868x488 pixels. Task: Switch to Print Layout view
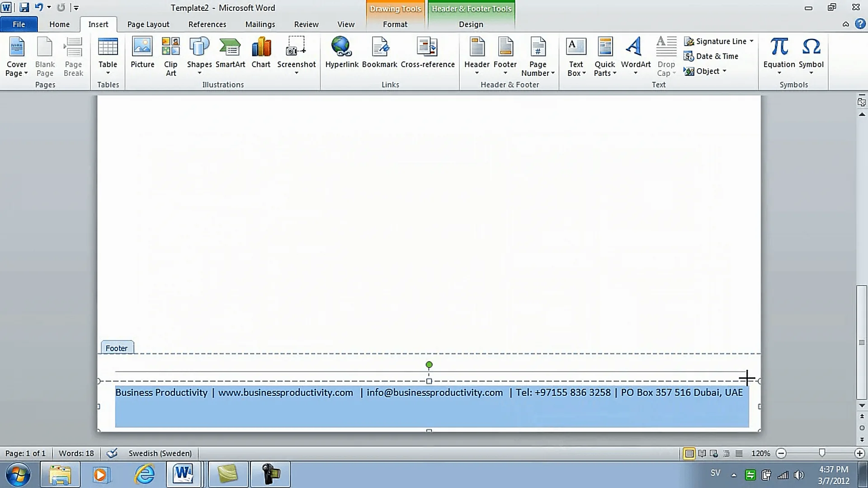click(689, 453)
